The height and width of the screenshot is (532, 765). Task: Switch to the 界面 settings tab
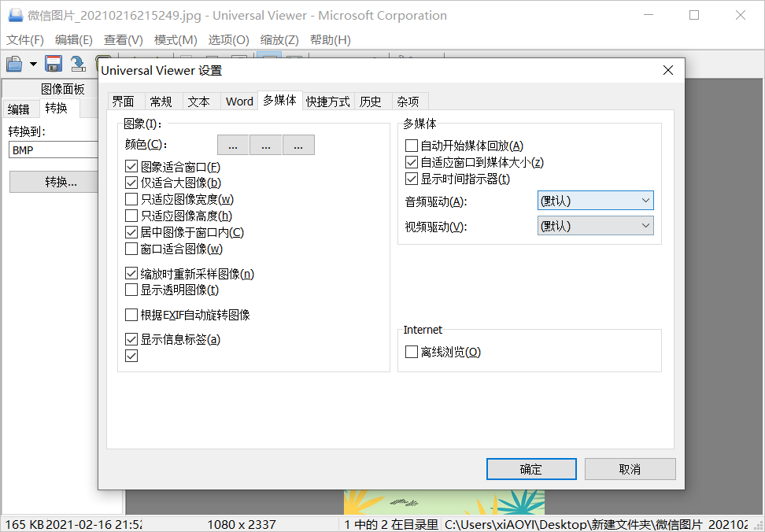tap(126, 102)
